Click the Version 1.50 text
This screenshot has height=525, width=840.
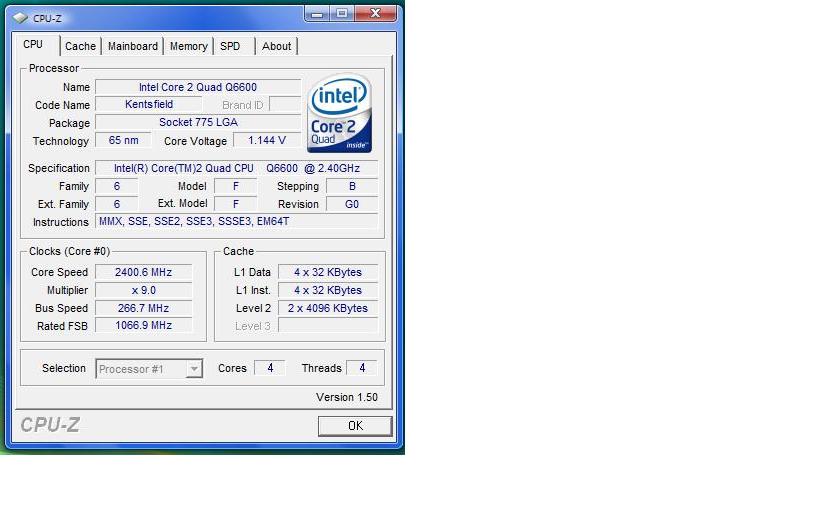(347, 398)
